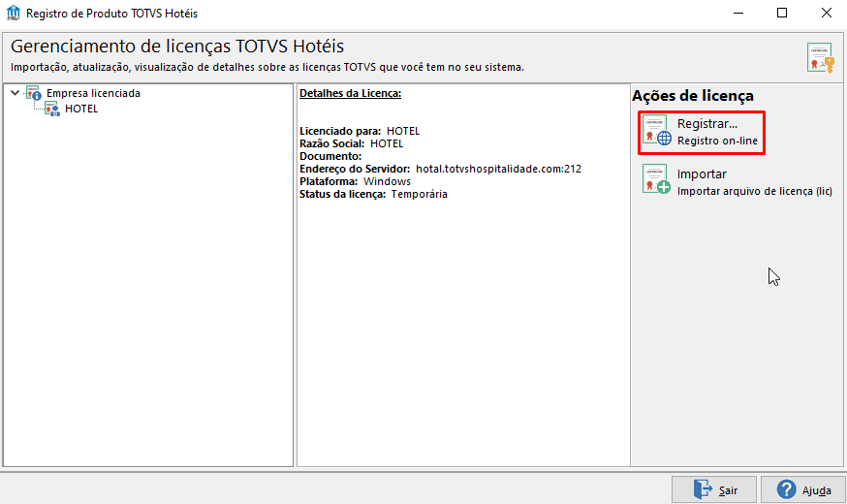Minimize the Registro de Produto window
The height and width of the screenshot is (504, 847).
point(738,13)
